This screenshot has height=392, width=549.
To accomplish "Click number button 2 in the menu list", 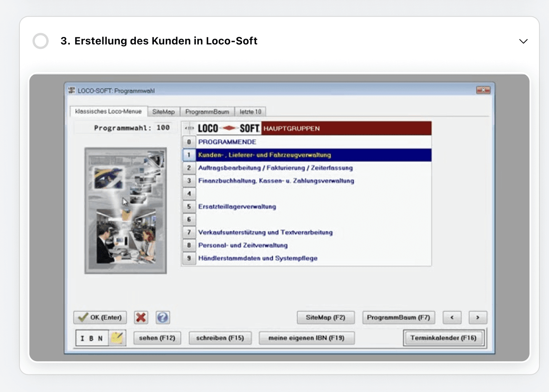I will click(x=189, y=168).
